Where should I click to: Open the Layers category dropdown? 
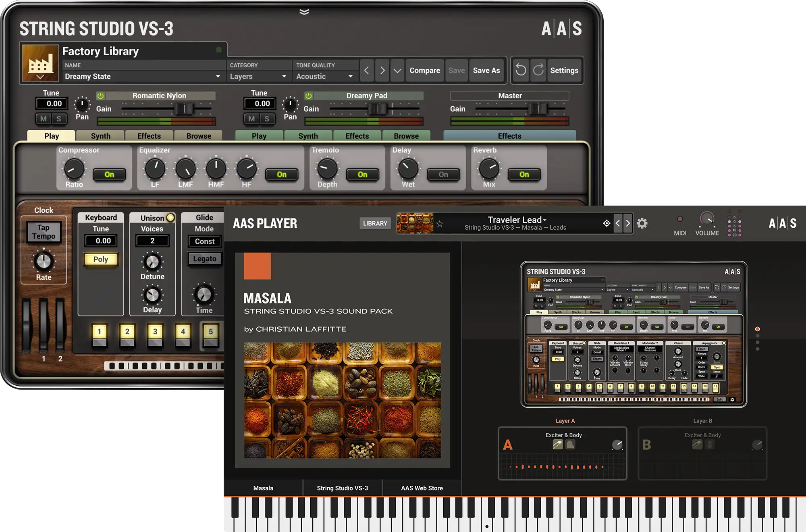pos(258,76)
